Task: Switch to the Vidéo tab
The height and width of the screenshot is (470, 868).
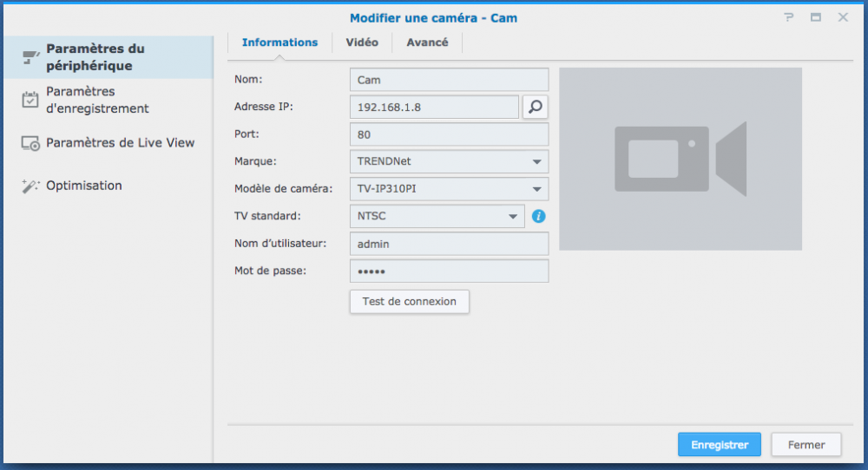Action: pos(362,42)
